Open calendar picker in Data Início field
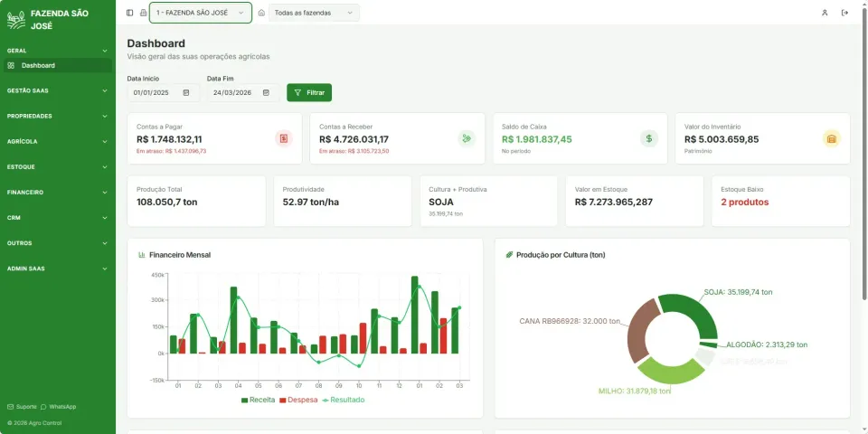Viewport: 868px width, 434px height. [186, 92]
